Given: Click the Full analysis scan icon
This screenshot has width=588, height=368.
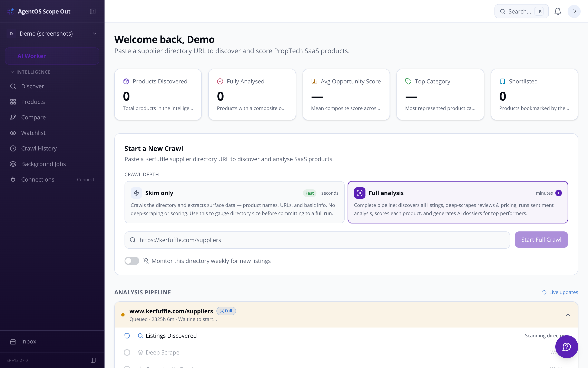Looking at the screenshot, I should click(360, 193).
